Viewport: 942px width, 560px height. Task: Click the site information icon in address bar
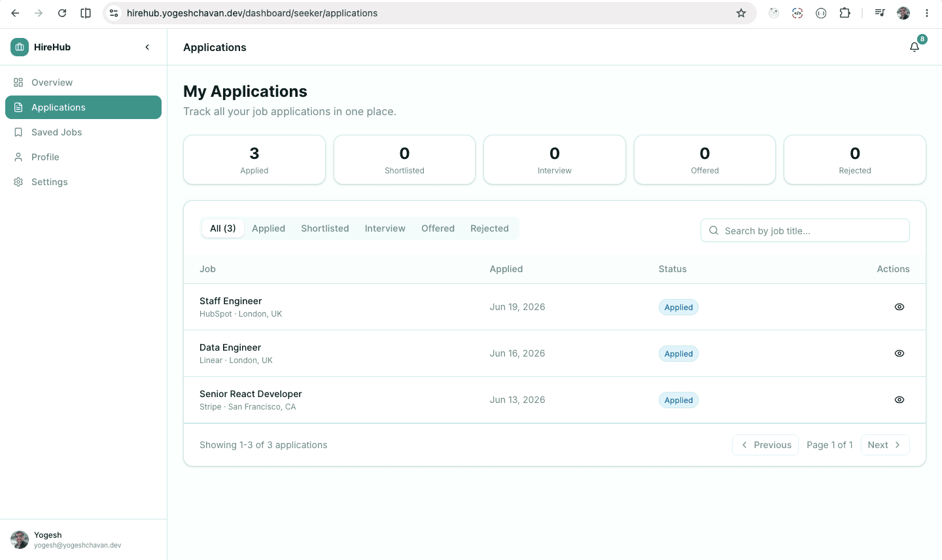114,13
